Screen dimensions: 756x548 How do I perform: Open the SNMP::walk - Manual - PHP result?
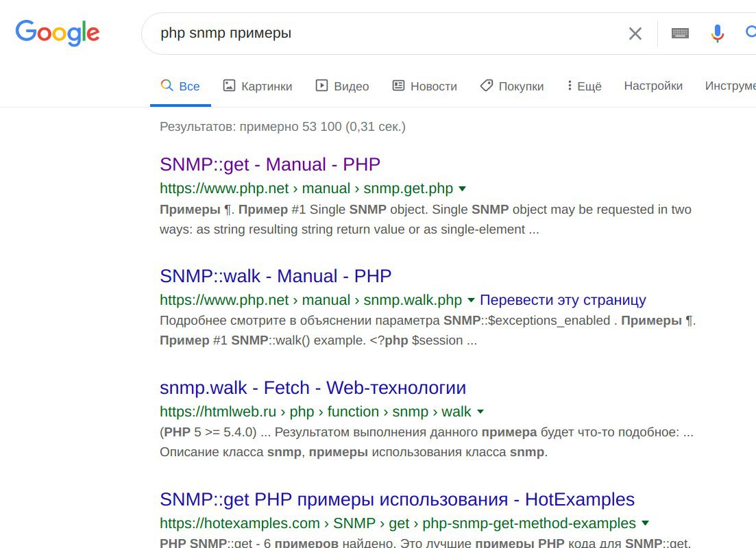tap(276, 276)
